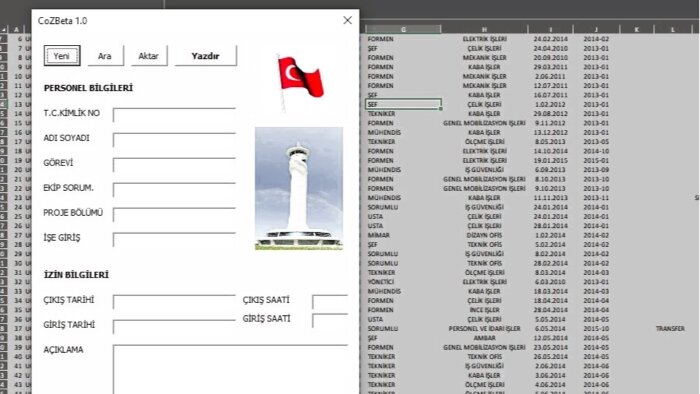Click the AMBAR cell in column H
700x394 pixels.
(x=484, y=338)
